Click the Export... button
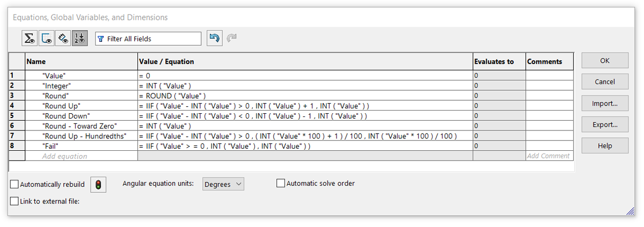644x227 pixels. 605,125
